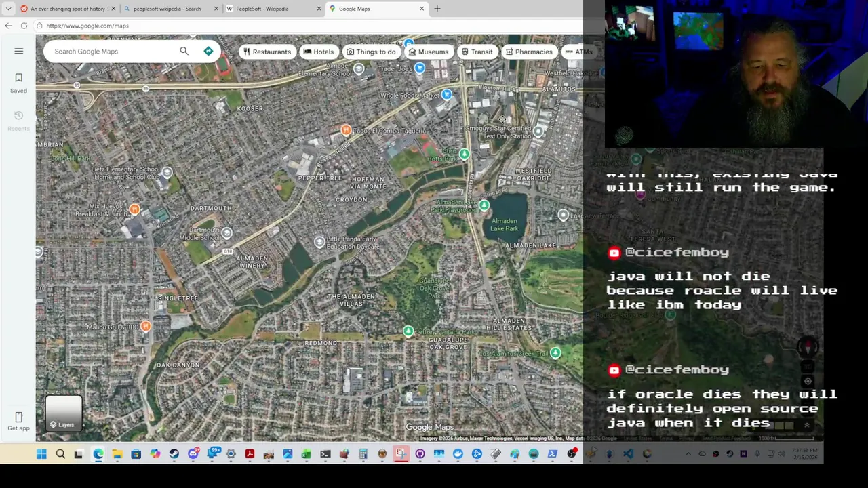Close the PeopleSoft - Wikipedia tab

click(319, 9)
